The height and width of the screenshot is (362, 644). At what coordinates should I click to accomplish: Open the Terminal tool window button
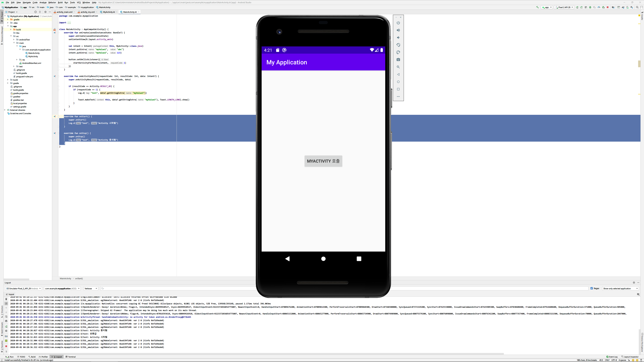click(70, 357)
